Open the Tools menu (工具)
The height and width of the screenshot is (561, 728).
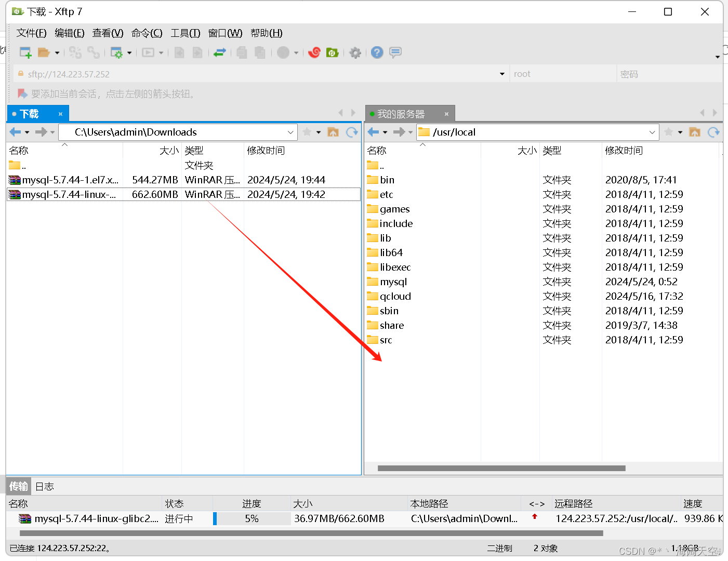pyautogui.click(x=186, y=33)
